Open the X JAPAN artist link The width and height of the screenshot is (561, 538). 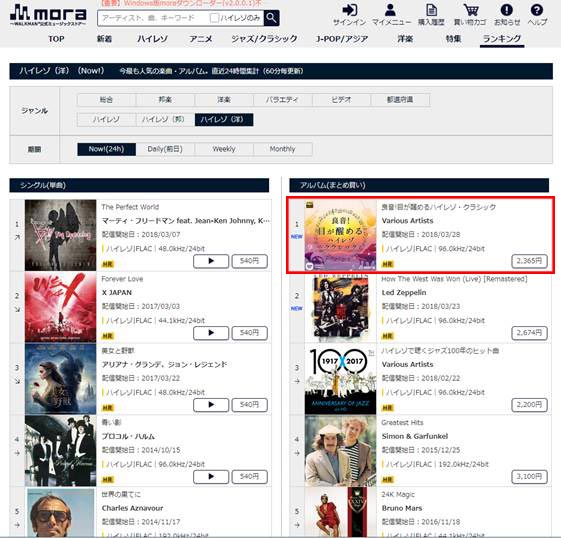[117, 293]
